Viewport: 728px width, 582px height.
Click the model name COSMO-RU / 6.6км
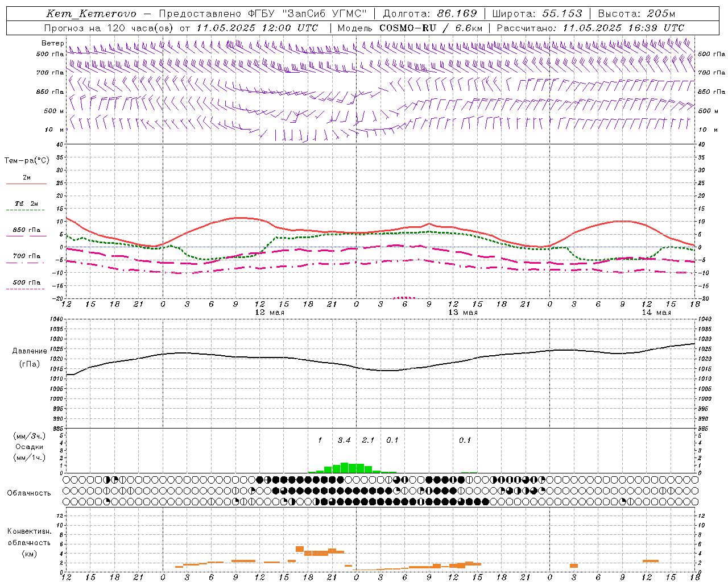click(x=431, y=28)
